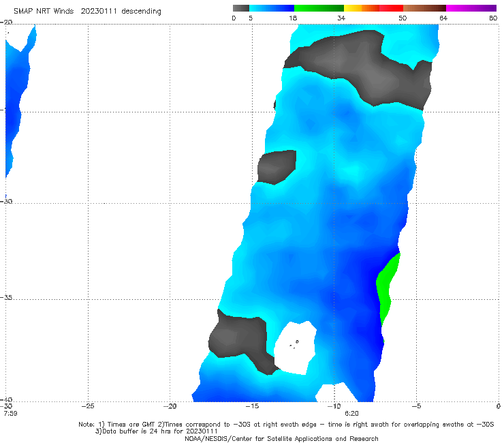Click the "6:20" swath time label

tap(351, 413)
